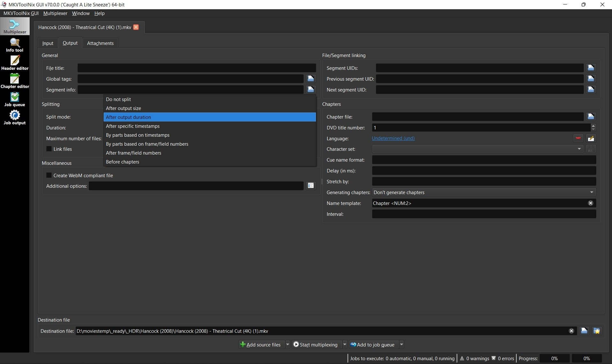612x364 pixels.
Task: Expand the Generating chapters dropdown
Action: pos(484,192)
